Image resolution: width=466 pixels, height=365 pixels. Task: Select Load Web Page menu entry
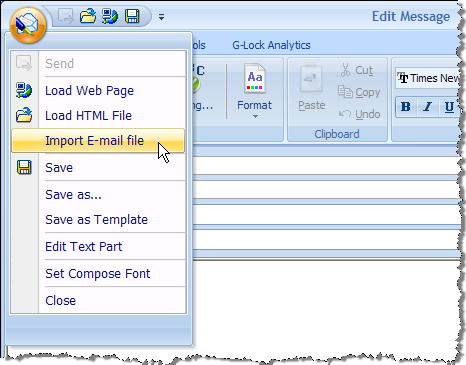(x=98, y=90)
